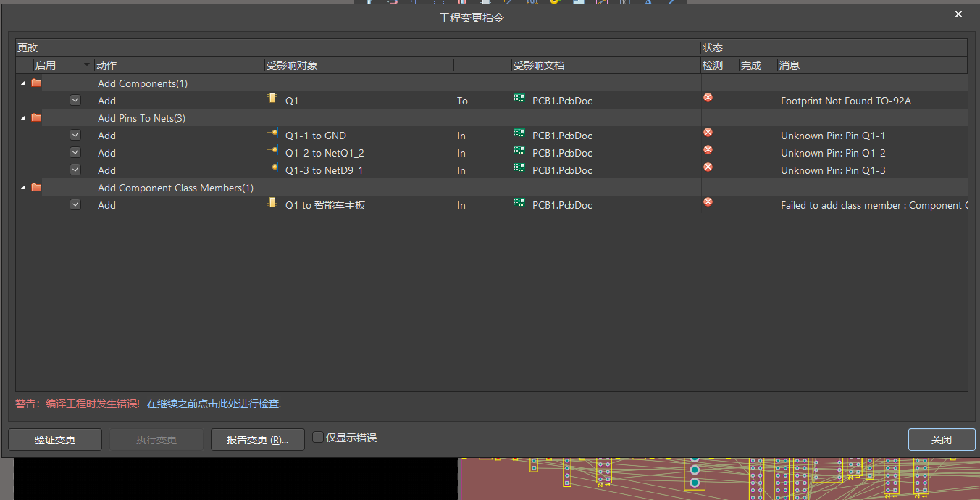Click PCB1.PcbDoc in the Q1-1 to GND row
The image size is (980, 500).
coord(562,136)
